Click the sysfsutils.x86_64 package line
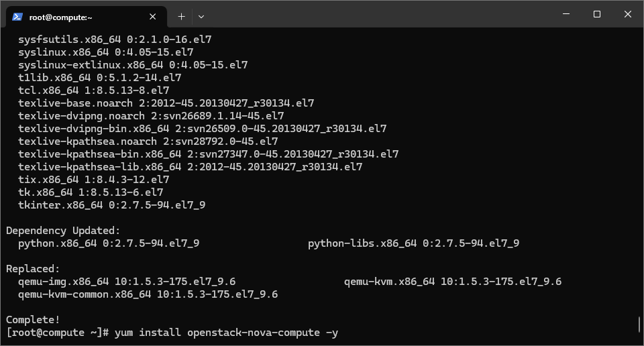 (x=115, y=40)
